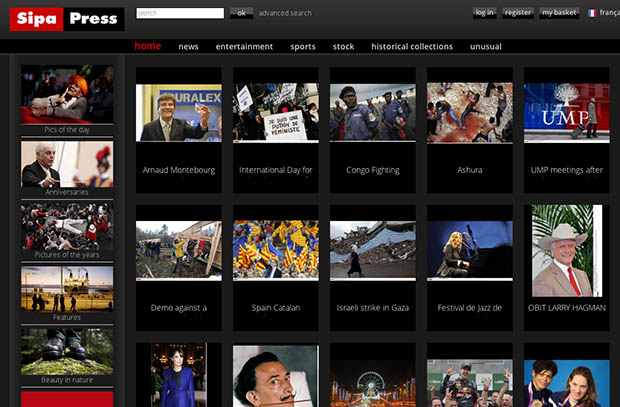Click the Ashura caption
Screen dimensions: 620x407
click(x=470, y=170)
